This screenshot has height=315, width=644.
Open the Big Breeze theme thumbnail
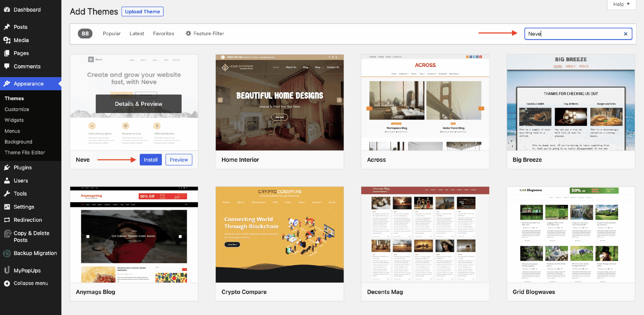click(x=571, y=102)
